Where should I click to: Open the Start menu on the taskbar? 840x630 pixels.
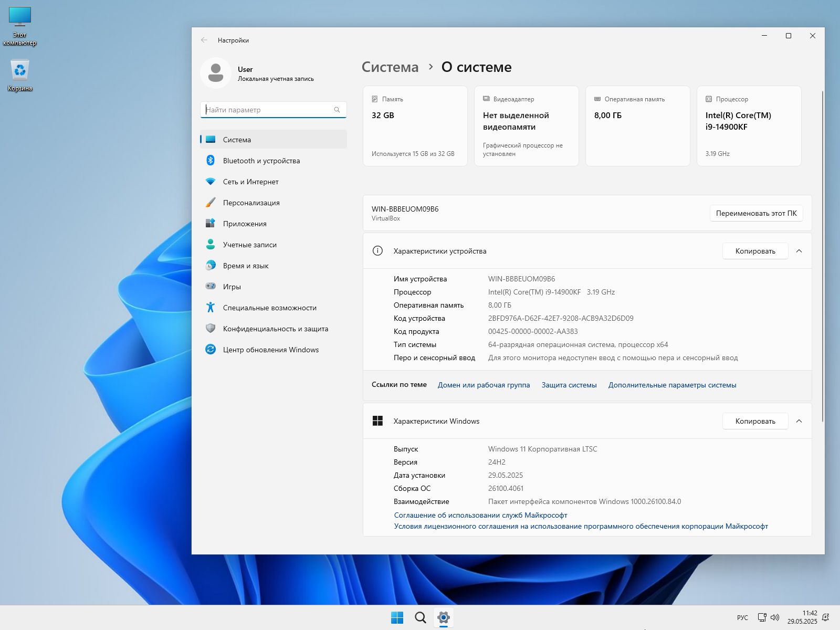pyautogui.click(x=397, y=618)
